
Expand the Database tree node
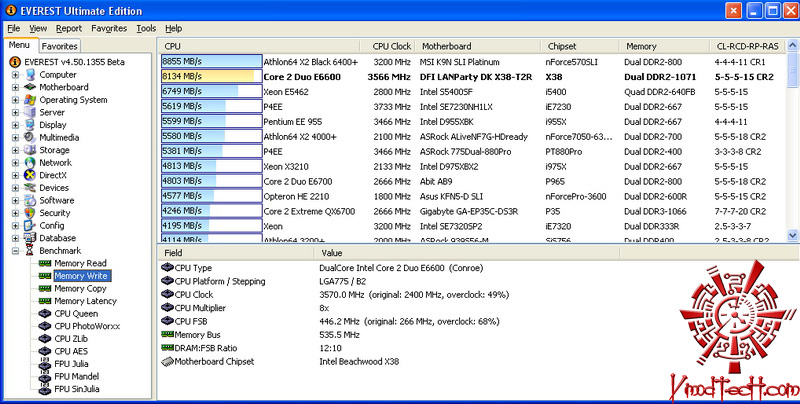click(x=15, y=238)
